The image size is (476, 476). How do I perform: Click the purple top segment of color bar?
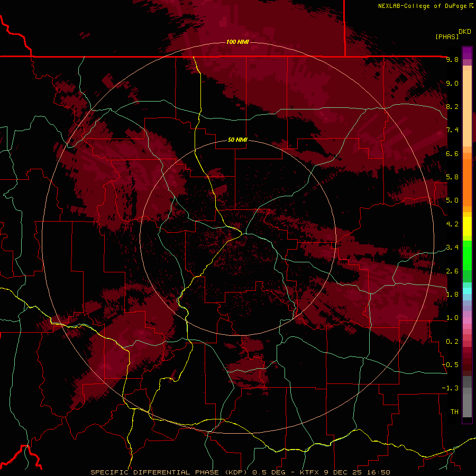[467, 53]
